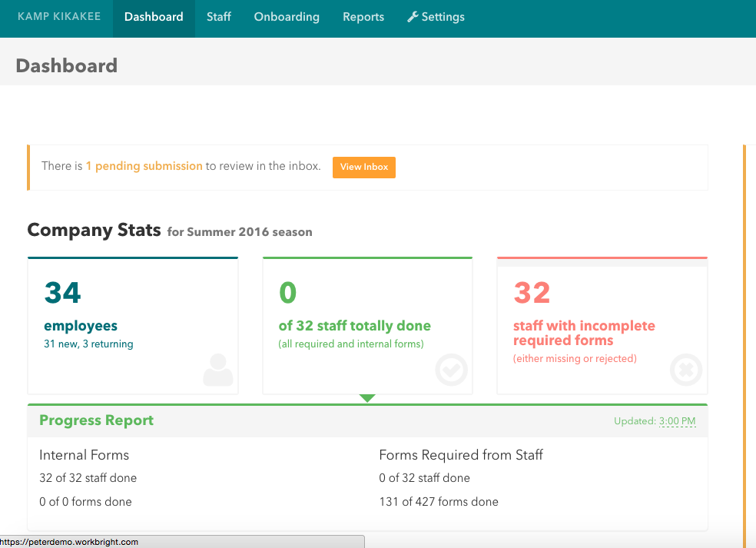Switch to the Reports tab

tap(363, 16)
